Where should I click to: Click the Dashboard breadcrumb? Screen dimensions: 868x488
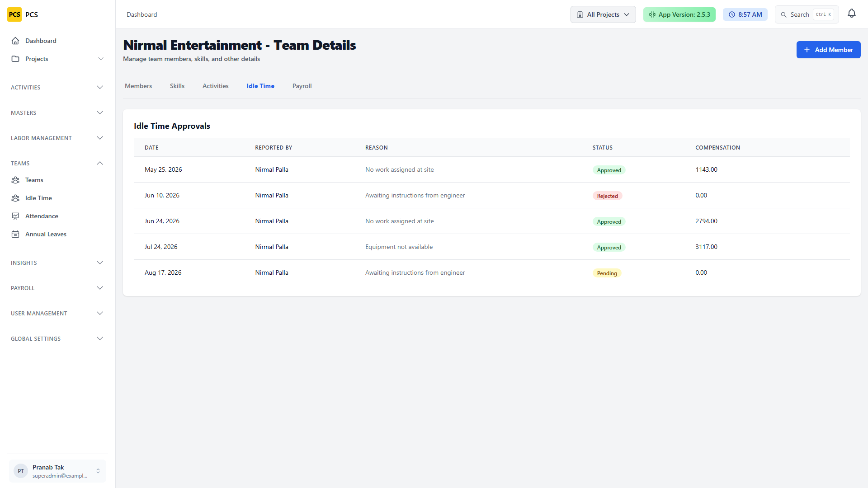pos(142,14)
